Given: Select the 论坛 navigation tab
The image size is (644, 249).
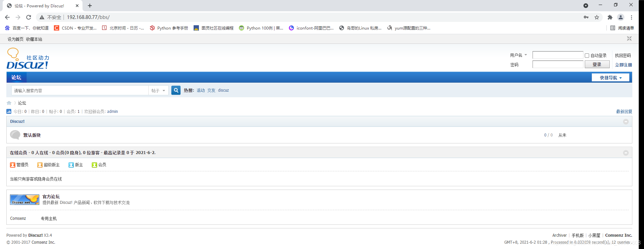Looking at the screenshot, I should tap(16, 77).
